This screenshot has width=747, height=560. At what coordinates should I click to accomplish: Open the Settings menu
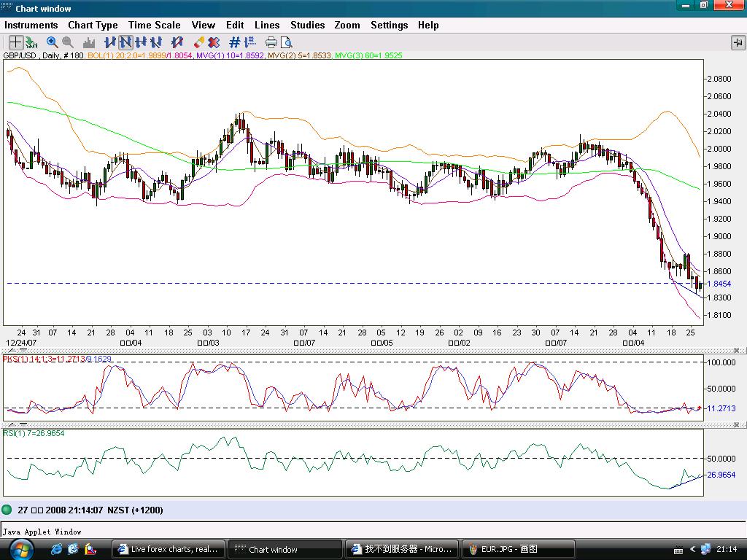coord(390,26)
